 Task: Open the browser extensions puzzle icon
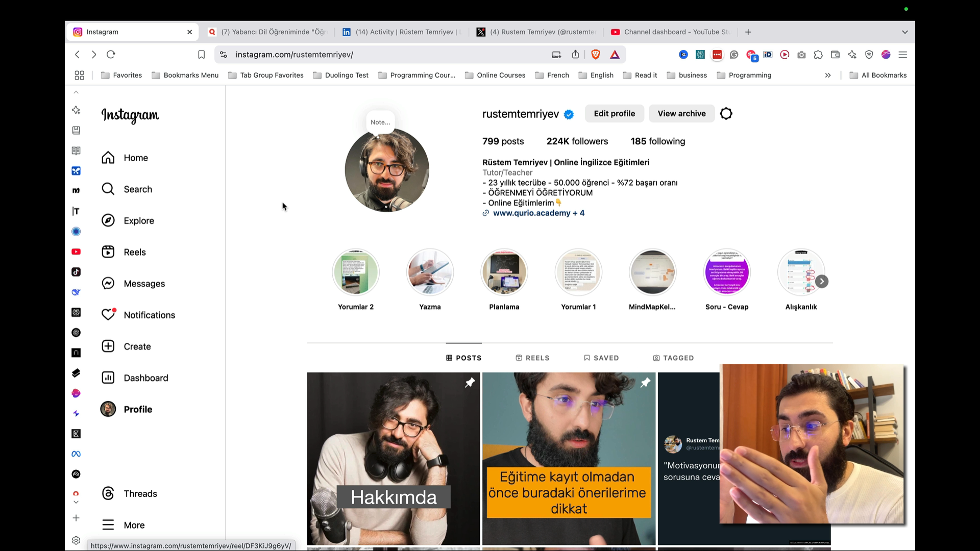[818, 55]
